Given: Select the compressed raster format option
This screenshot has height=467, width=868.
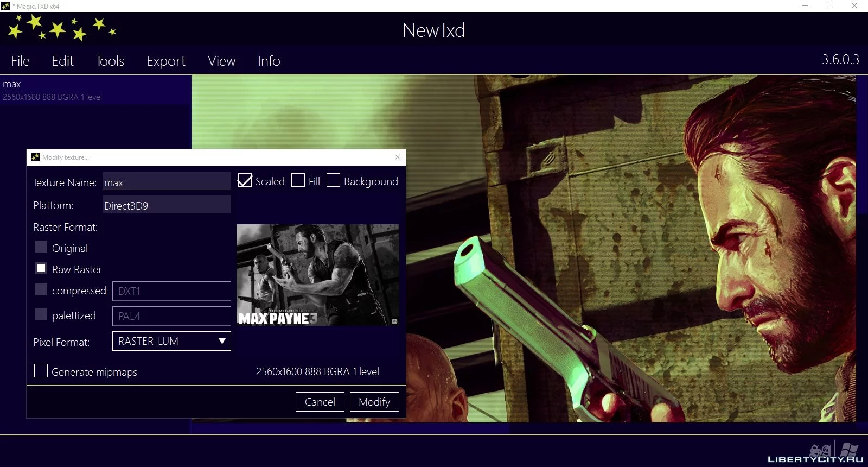Looking at the screenshot, I should point(41,289).
